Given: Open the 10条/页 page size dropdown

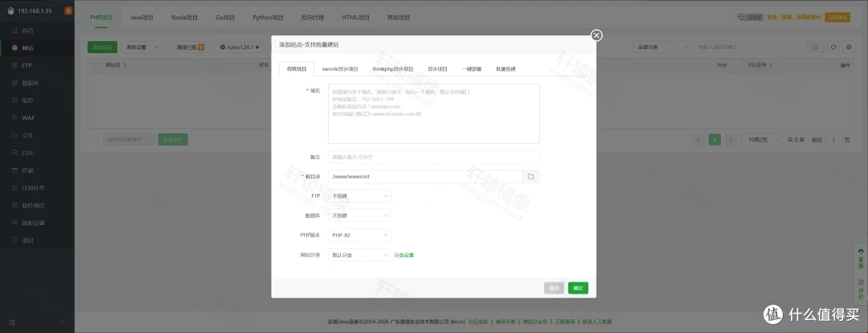Looking at the screenshot, I should click(x=761, y=140).
